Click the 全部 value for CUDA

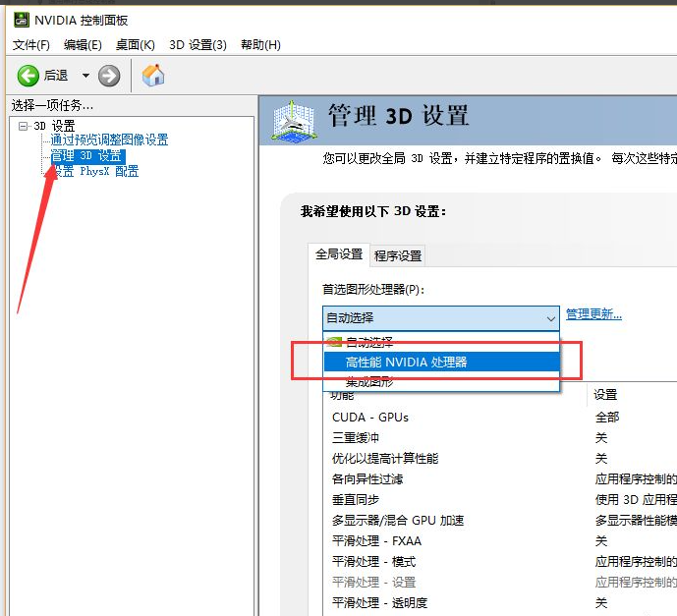[607, 418]
